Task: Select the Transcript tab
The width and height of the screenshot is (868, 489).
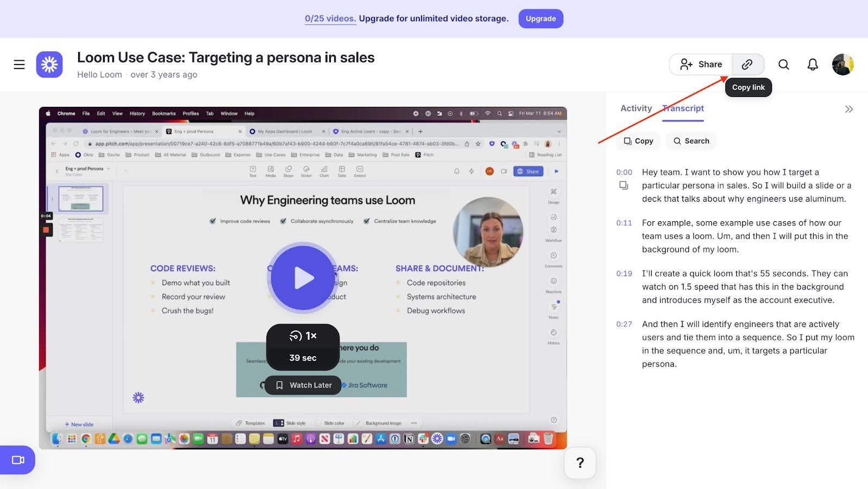Action: pos(683,108)
